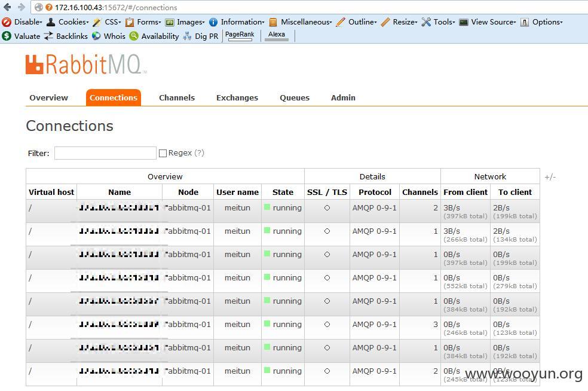
Task: Sort by To client column
Action: tap(515, 192)
